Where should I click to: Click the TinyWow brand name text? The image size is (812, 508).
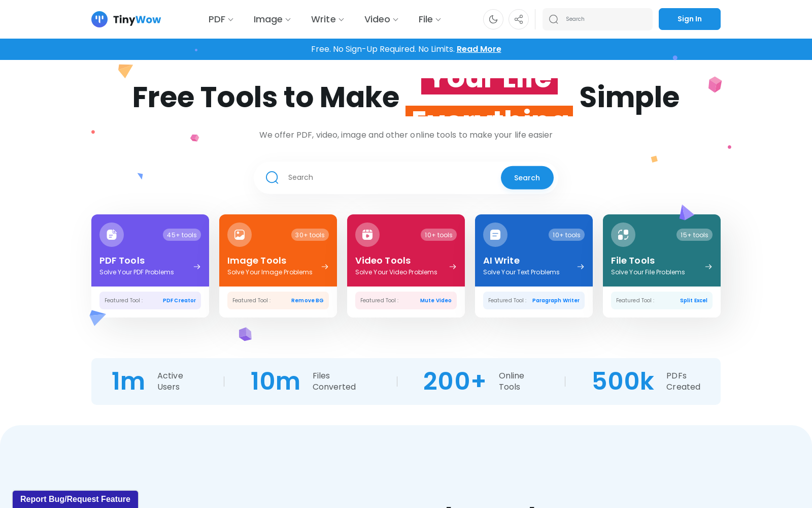pyautogui.click(x=137, y=20)
